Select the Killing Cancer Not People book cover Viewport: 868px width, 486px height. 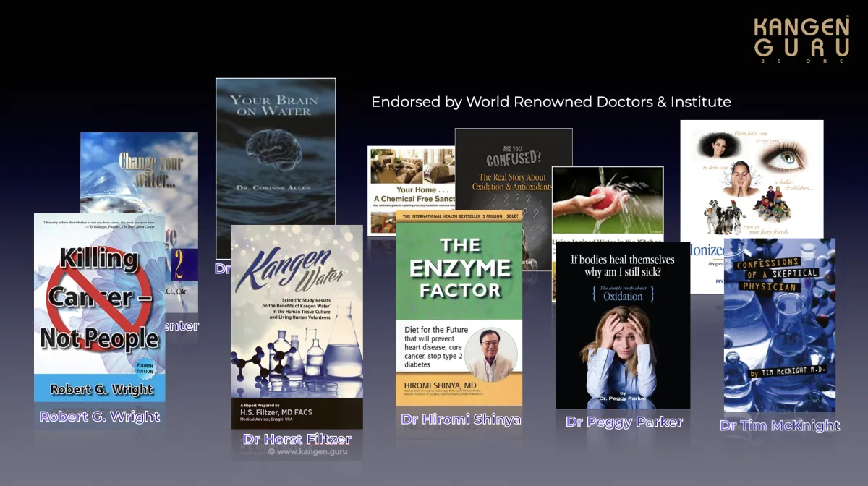pyautogui.click(x=100, y=307)
